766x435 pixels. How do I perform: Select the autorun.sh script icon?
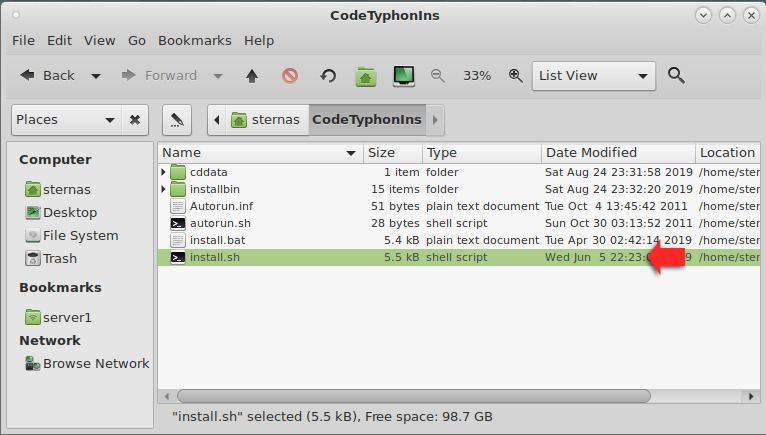tap(178, 223)
